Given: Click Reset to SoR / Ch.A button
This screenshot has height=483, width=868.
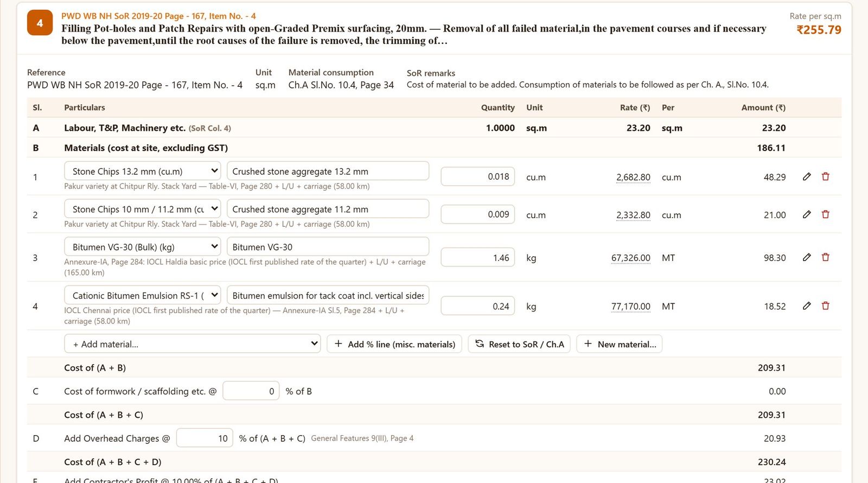Looking at the screenshot, I should click(x=519, y=344).
